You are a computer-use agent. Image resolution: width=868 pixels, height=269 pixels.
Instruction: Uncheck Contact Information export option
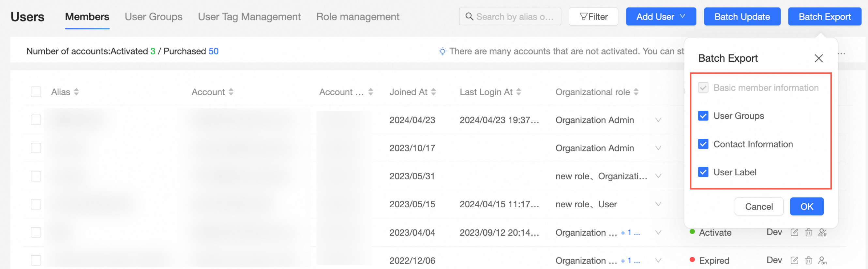(x=703, y=144)
